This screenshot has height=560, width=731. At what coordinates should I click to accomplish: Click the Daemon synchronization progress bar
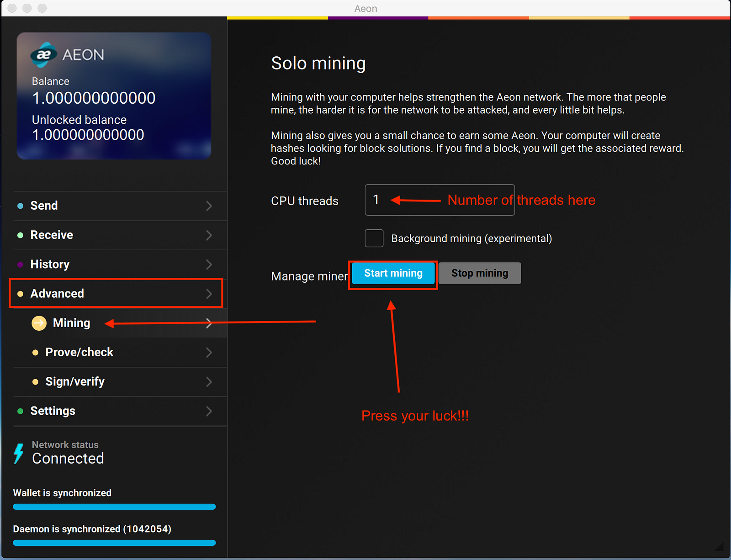pyautogui.click(x=114, y=543)
